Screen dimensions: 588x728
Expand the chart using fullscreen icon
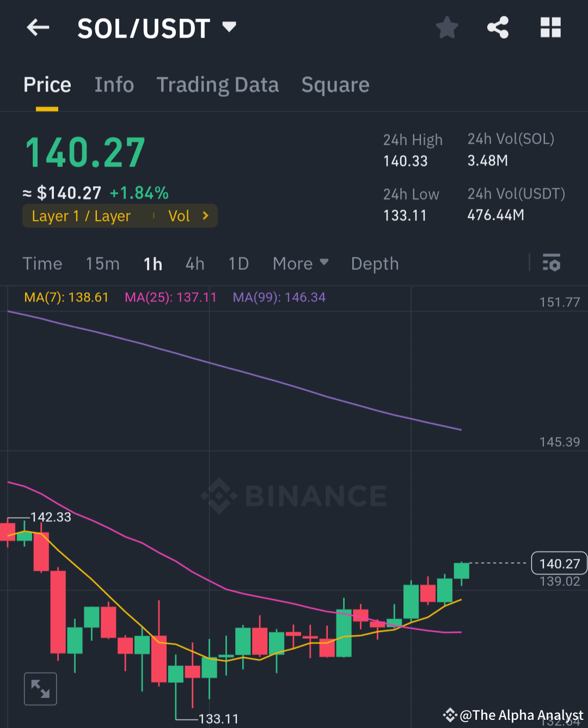pos(40,688)
